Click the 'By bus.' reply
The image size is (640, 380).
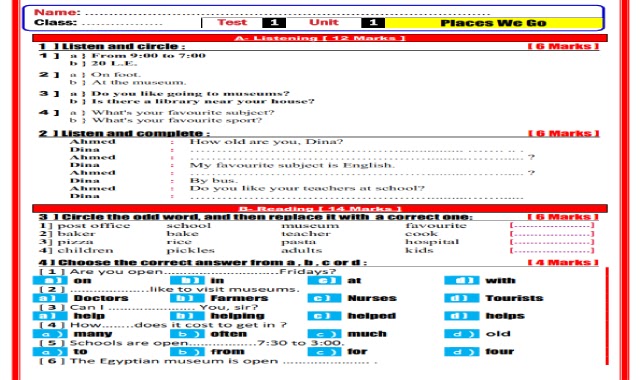(x=213, y=180)
